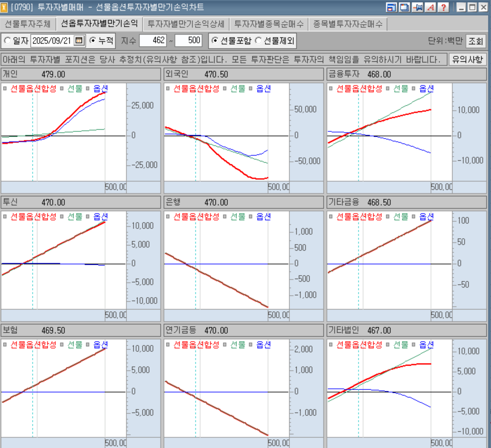
Task: Click the window layout icon in title bar
Action: click(x=392, y=7)
